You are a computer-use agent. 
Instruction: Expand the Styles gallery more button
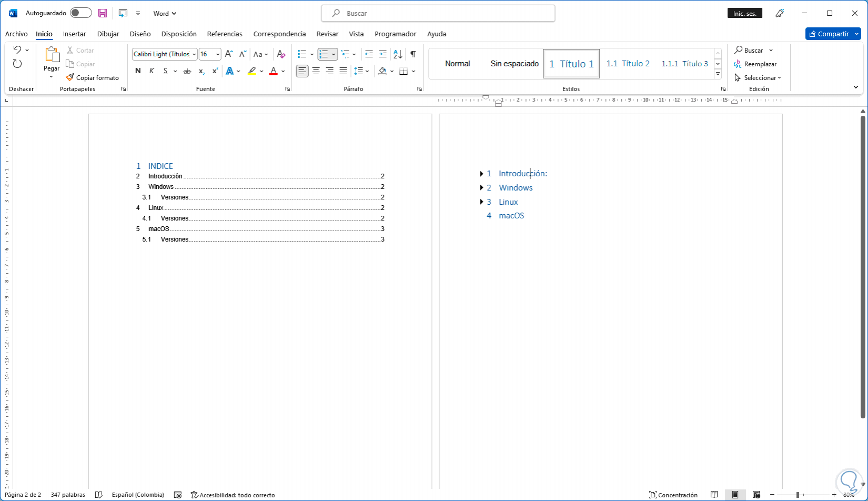718,74
